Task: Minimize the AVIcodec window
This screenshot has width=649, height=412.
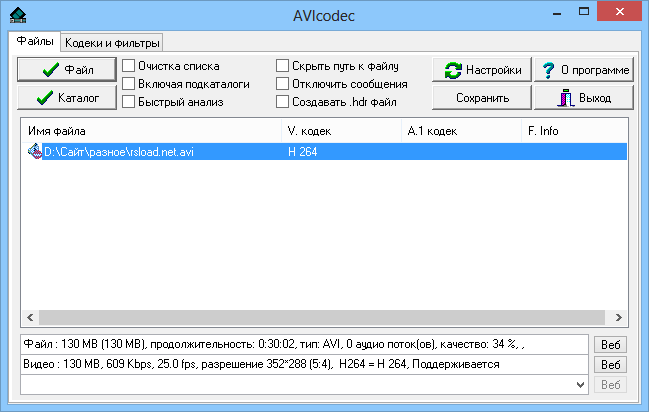Action: (557, 12)
